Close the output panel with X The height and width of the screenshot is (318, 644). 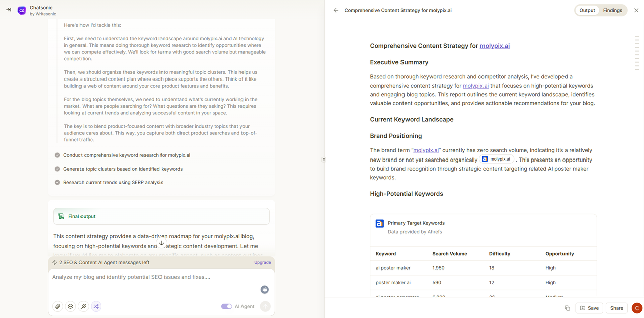636,10
